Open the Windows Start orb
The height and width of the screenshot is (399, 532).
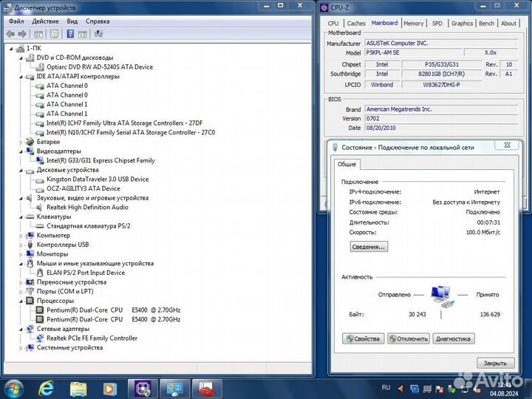pyautogui.click(x=13, y=389)
